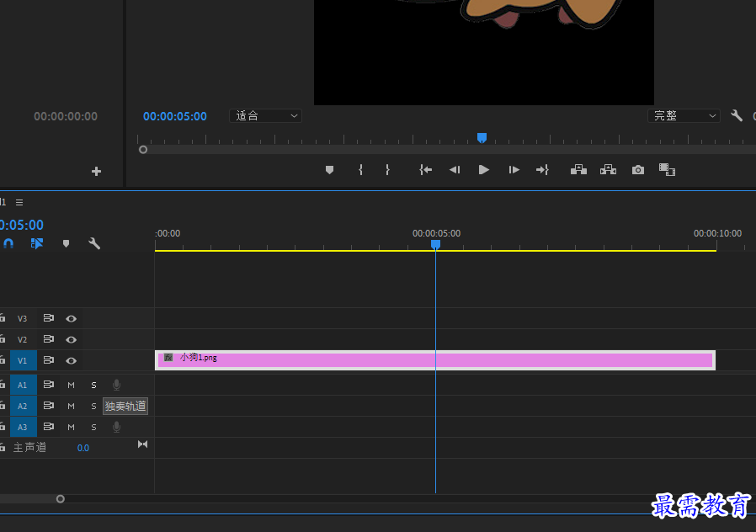756x532 pixels.
Task: Toggle V1 track output eye
Action: [x=71, y=360]
